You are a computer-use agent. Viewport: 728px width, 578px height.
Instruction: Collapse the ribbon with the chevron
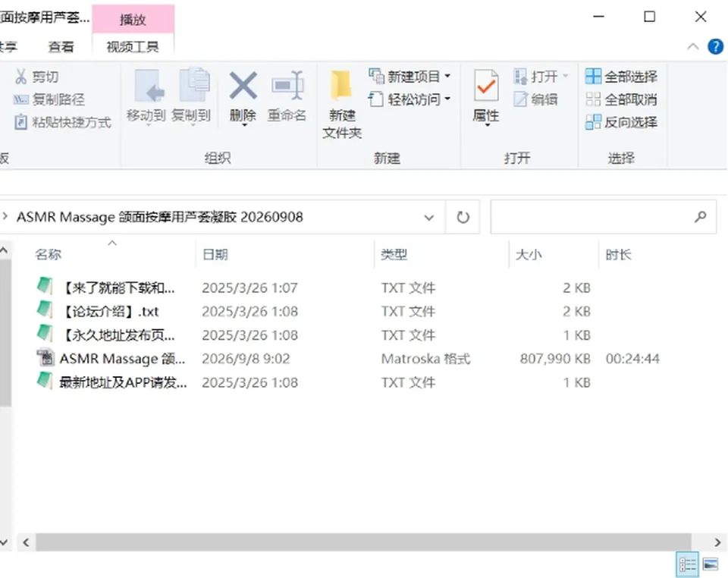(x=692, y=46)
